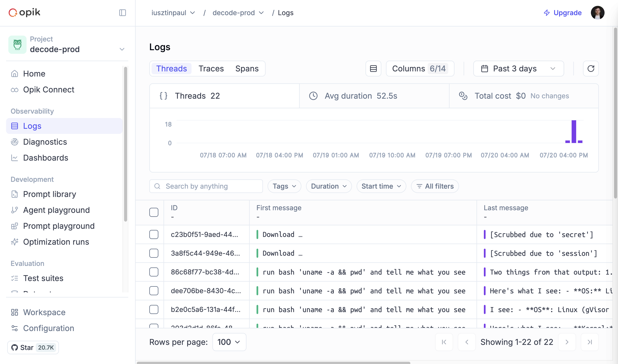Select all rows with header checkbox
Viewport: 618px width, 364px height.
(x=154, y=212)
